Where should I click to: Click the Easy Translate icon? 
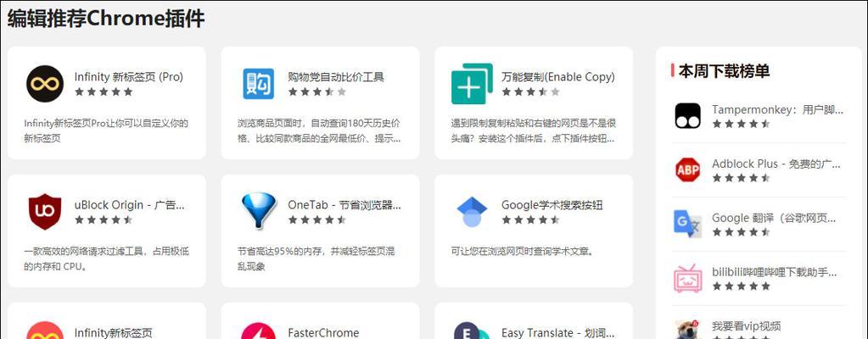click(x=472, y=331)
